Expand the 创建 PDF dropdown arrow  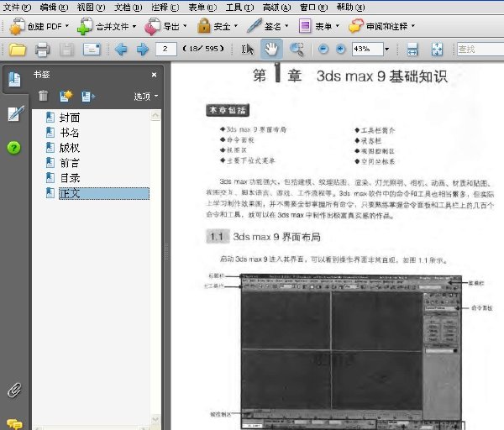tap(67, 26)
